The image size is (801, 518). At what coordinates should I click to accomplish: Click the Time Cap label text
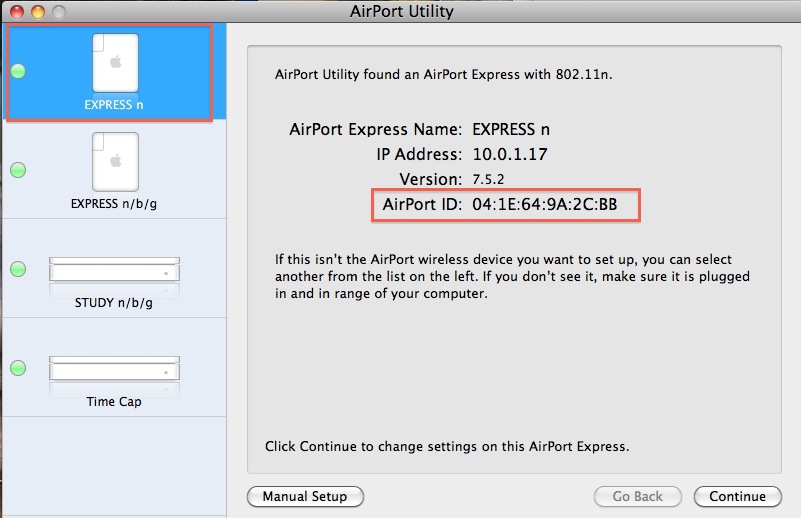[x=114, y=402]
